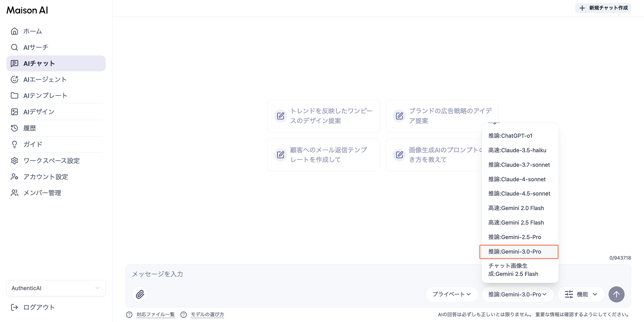
Task: Open AIエージェント from the sidebar
Action: (45, 79)
